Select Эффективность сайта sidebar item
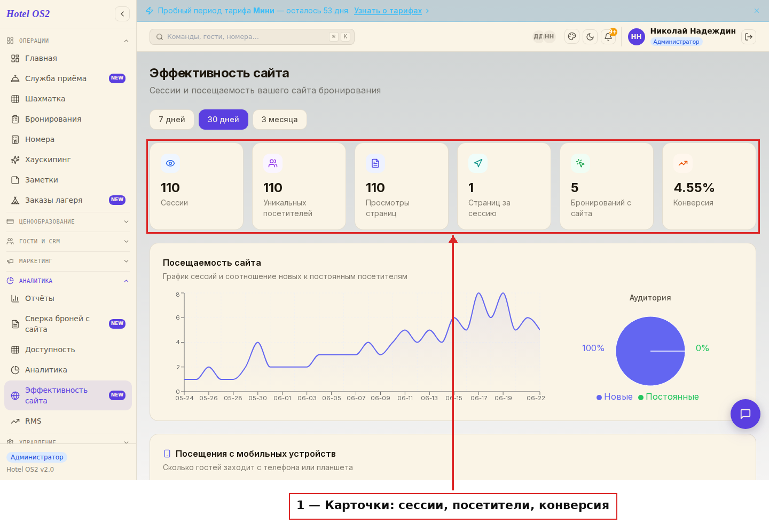This screenshot has height=532, width=769. tap(68, 395)
